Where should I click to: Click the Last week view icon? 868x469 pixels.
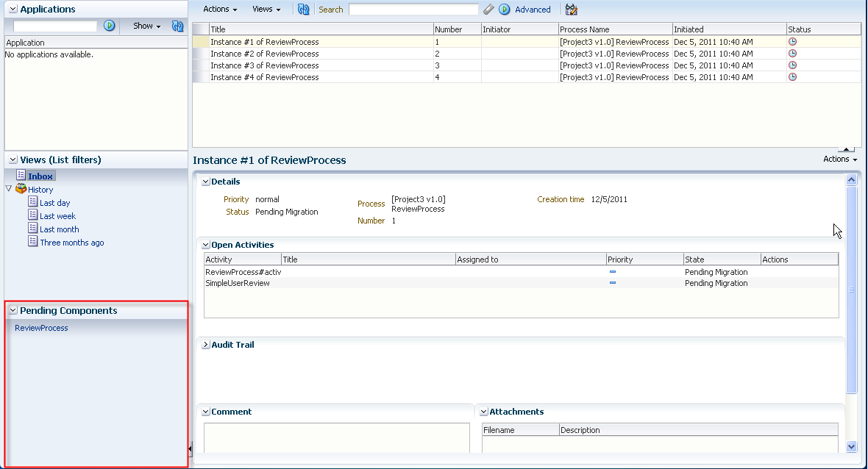click(32, 215)
